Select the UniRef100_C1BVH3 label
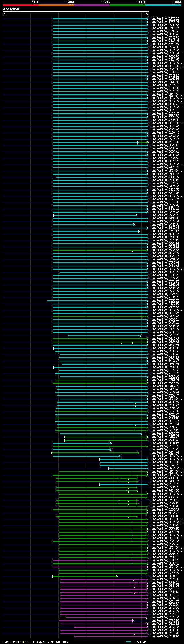 coord(165,133)
